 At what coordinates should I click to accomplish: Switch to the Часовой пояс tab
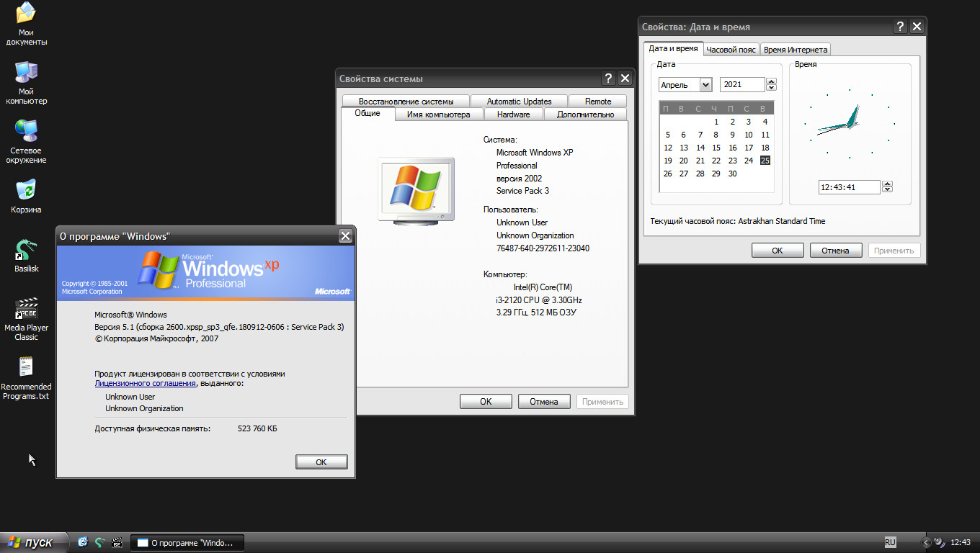(x=730, y=49)
